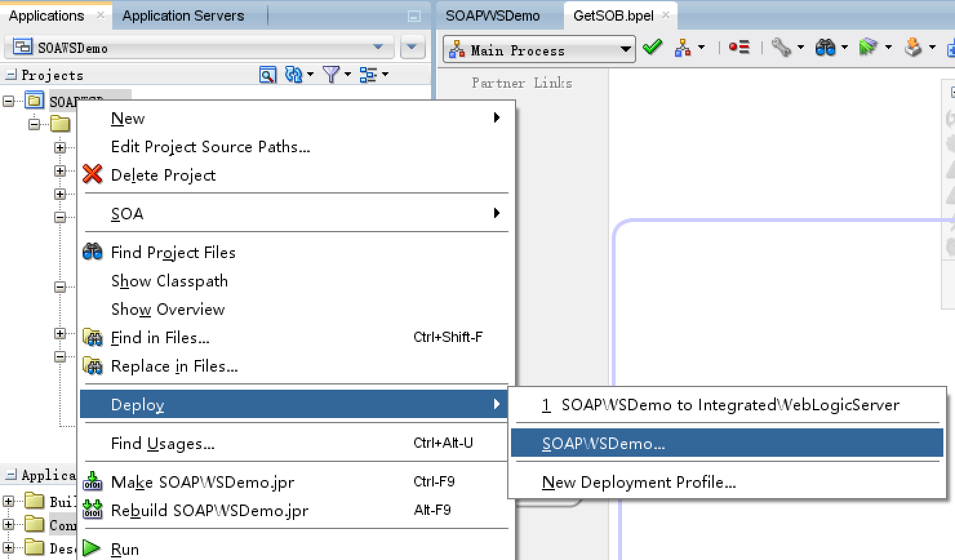Click the Projects filter funnel icon

click(331, 75)
